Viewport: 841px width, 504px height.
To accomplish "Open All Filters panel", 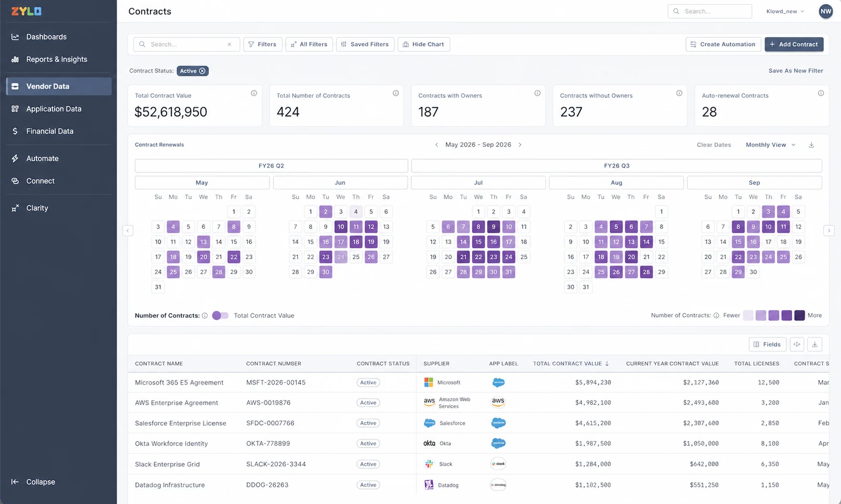I will point(309,44).
